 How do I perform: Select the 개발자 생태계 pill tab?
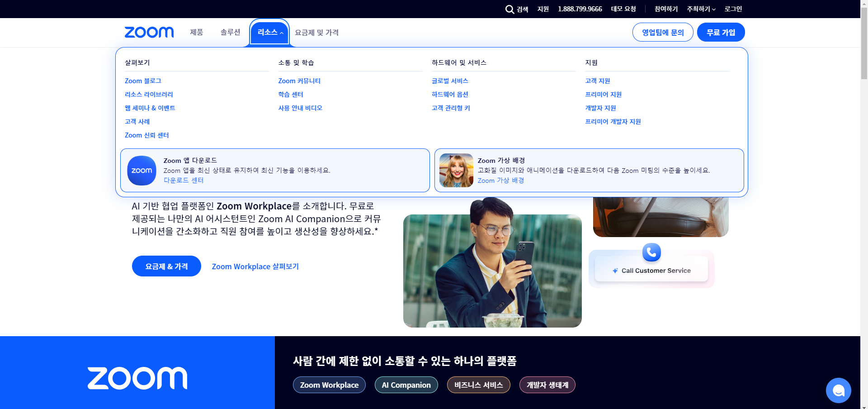547,385
